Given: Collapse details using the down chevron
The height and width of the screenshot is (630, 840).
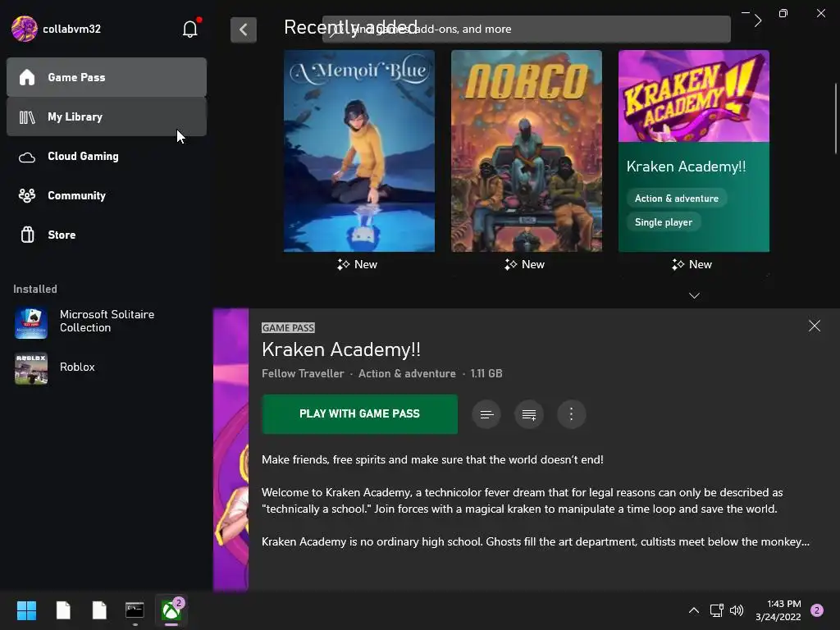Looking at the screenshot, I should click(694, 295).
